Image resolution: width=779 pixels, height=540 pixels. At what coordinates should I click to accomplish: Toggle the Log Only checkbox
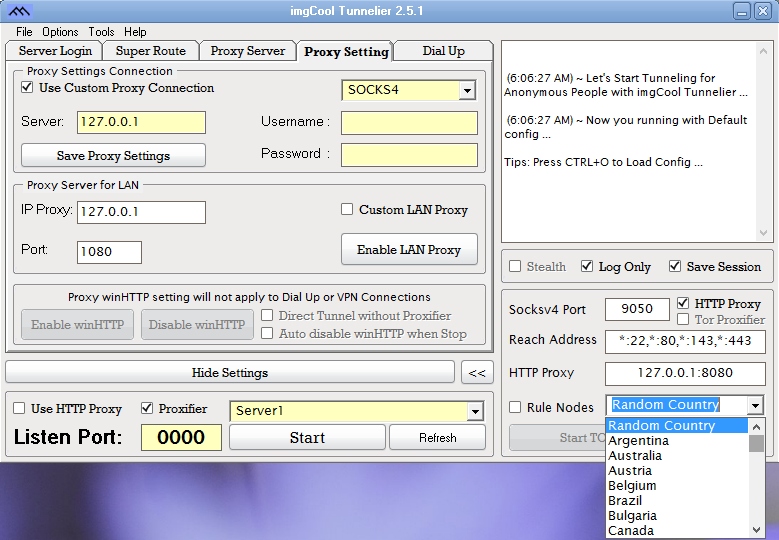[586, 266]
